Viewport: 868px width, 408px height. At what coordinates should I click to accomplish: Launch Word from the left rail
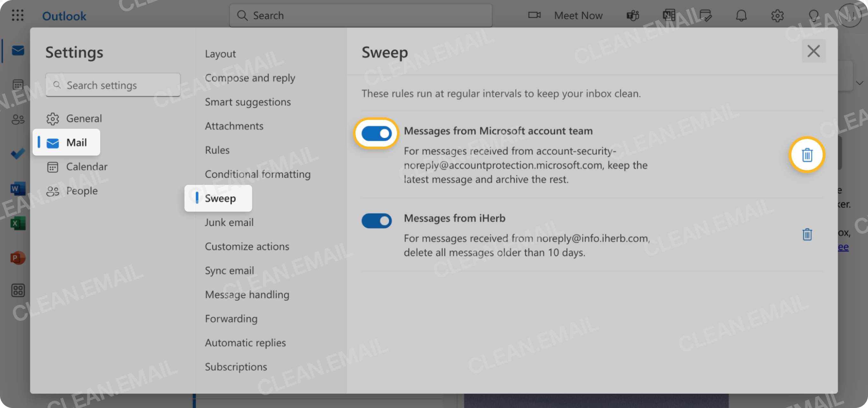18,188
